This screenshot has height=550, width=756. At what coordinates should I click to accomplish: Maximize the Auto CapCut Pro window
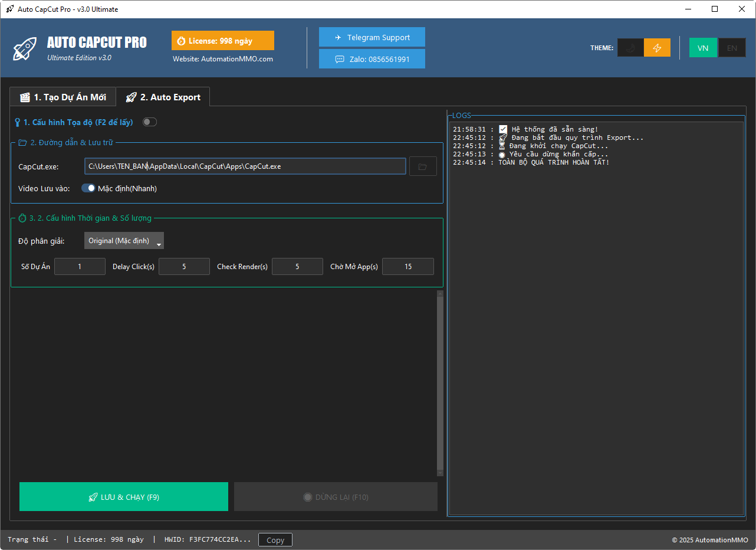tap(715, 9)
